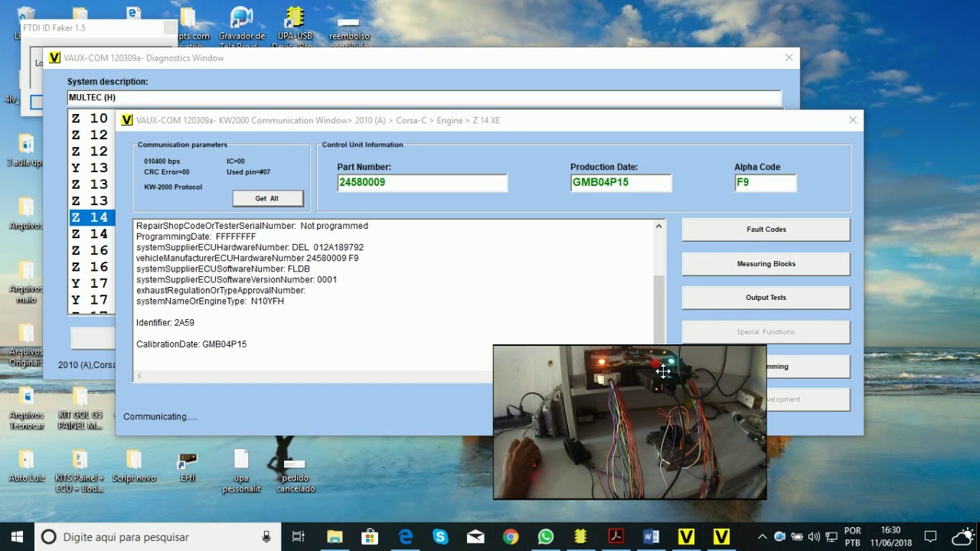Click the Alpha Code field

(x=766, y=183)
